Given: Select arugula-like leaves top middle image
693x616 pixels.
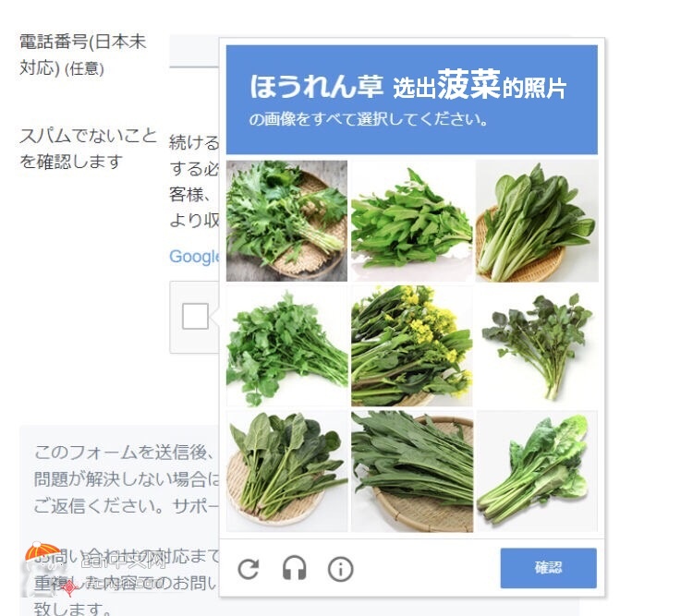Looking at the screenshot, I should (x=411, y=221).
